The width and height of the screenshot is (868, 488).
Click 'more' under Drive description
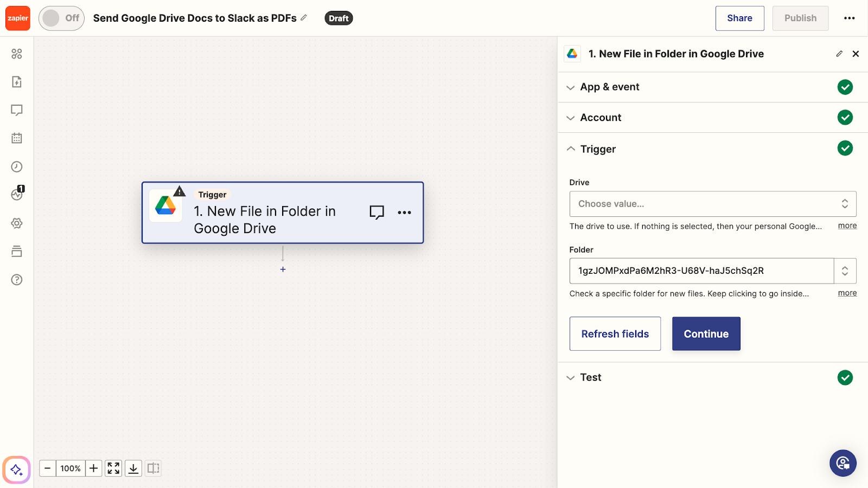click(x=847, y=226)
